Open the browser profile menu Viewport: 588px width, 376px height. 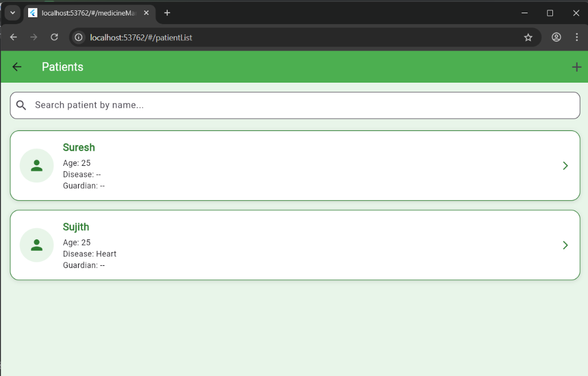[x=556, y=37]
